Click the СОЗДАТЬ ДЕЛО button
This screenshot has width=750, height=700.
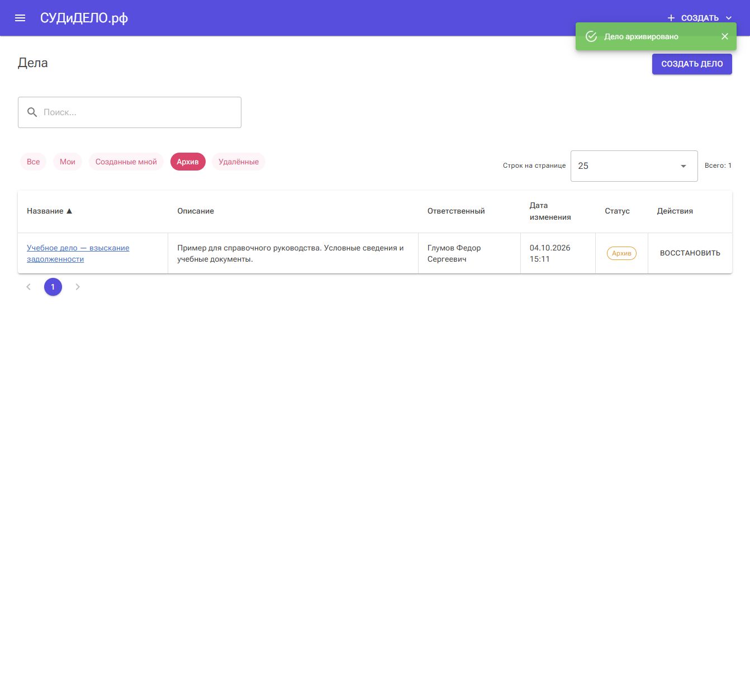[692, 64]
